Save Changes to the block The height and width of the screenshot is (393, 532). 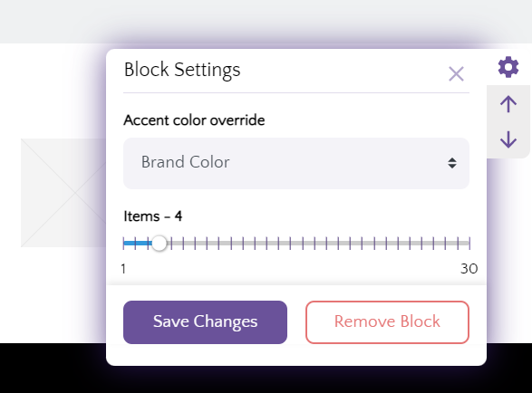coord(205,322)
